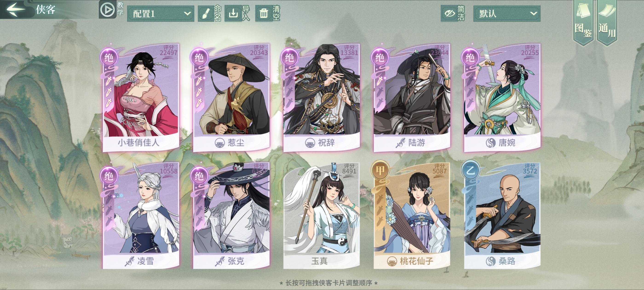Select the 惹尘 monk hero card

(x=231, y=98)
